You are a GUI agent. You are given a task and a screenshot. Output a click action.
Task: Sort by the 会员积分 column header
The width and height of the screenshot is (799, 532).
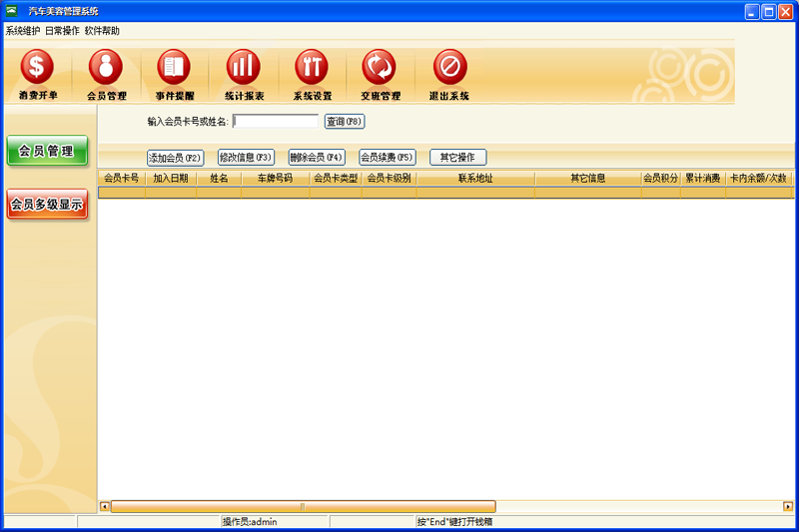661,179
